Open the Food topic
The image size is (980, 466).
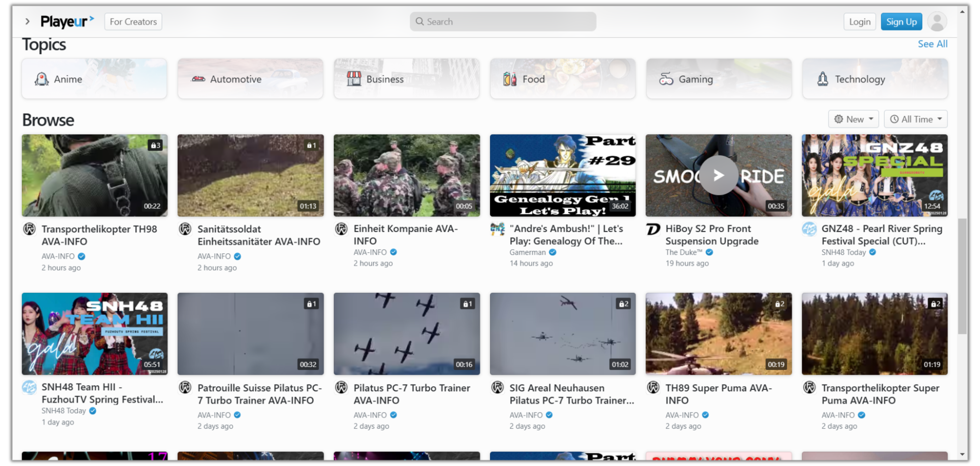(563, 79)
